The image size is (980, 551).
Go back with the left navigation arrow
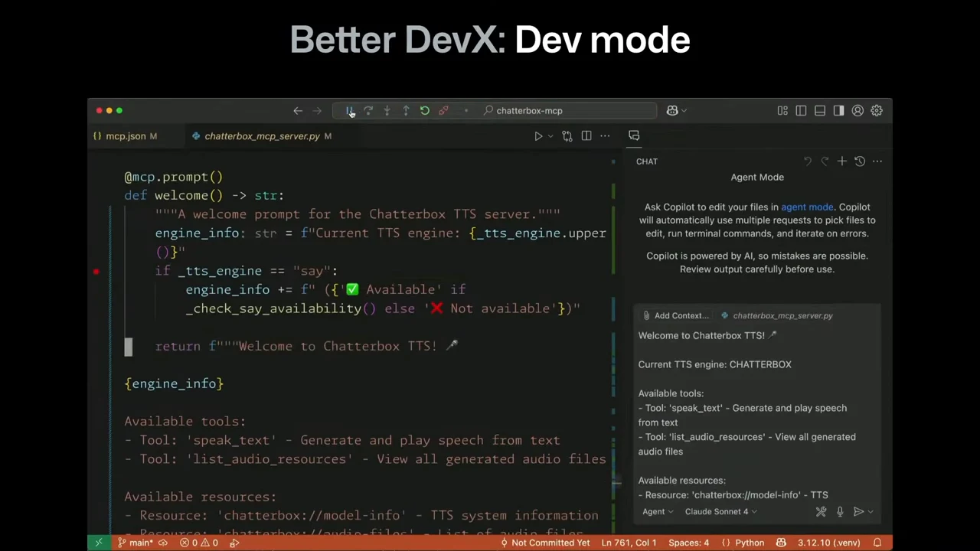pos(298,111)
